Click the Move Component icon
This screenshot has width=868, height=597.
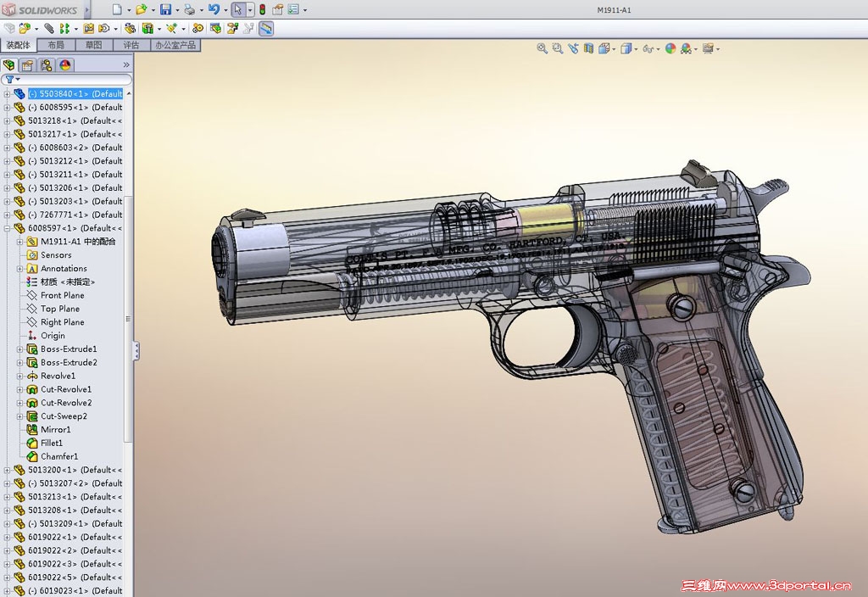pos(104,28)
